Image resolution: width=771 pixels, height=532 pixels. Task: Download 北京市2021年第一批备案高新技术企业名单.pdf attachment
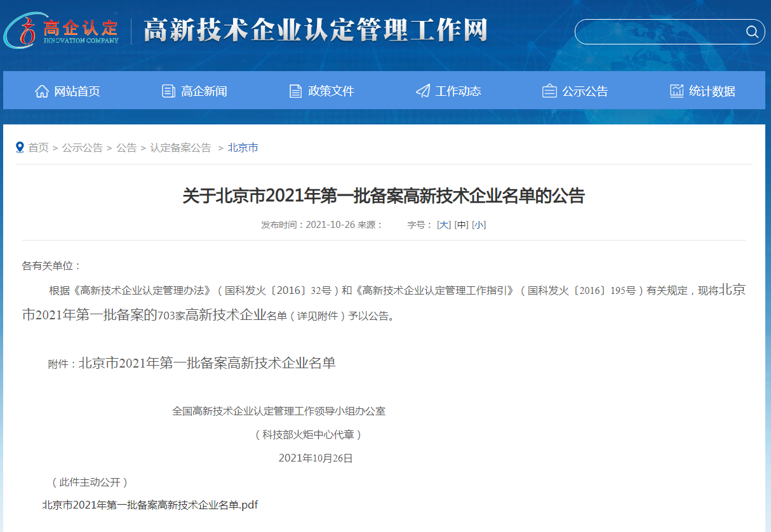[150, 505]
